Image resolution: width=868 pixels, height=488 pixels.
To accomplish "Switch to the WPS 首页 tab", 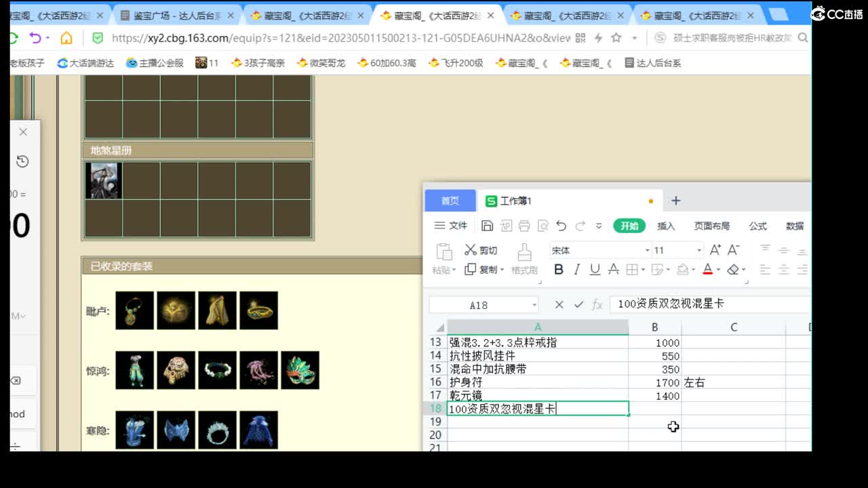I will [x=450, y=201].
